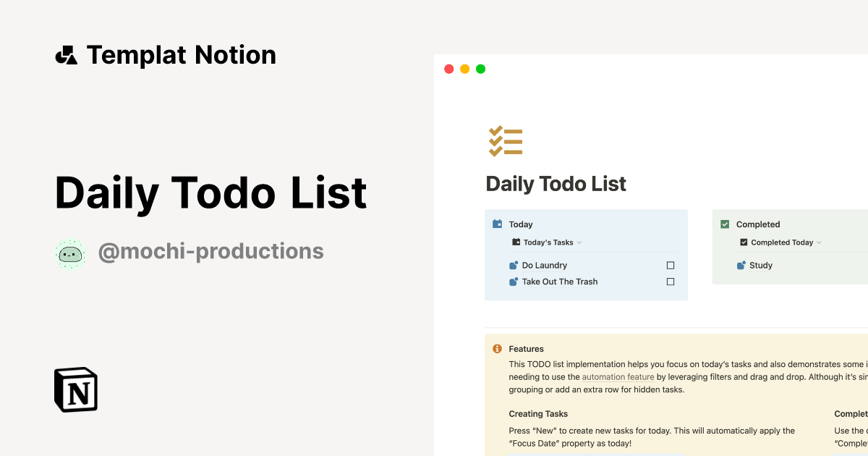Click the green checkmark icon beside Completed
The image size is (868, 456).
724,224
